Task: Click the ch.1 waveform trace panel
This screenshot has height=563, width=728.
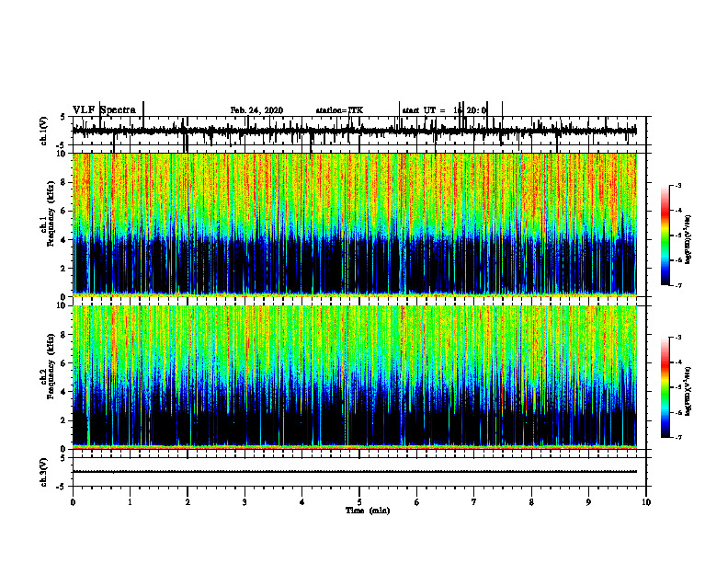Action: click(x=358, y=131)
